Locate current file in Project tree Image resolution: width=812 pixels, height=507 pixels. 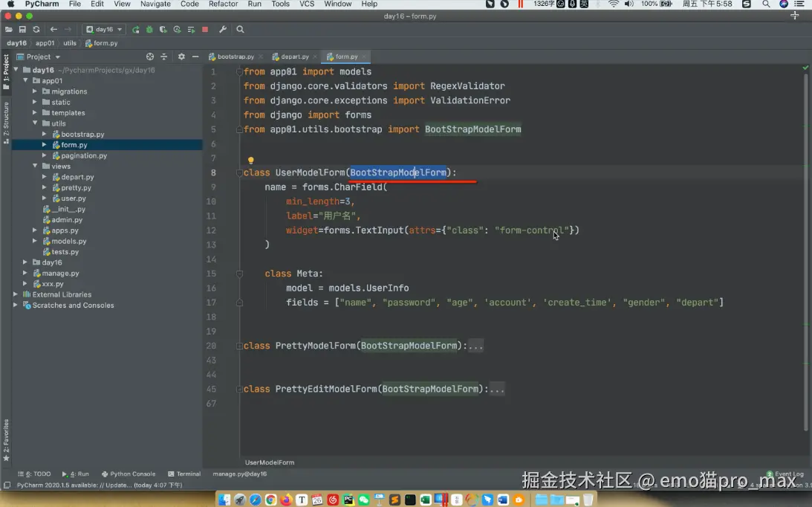click(x=149, y=56)
